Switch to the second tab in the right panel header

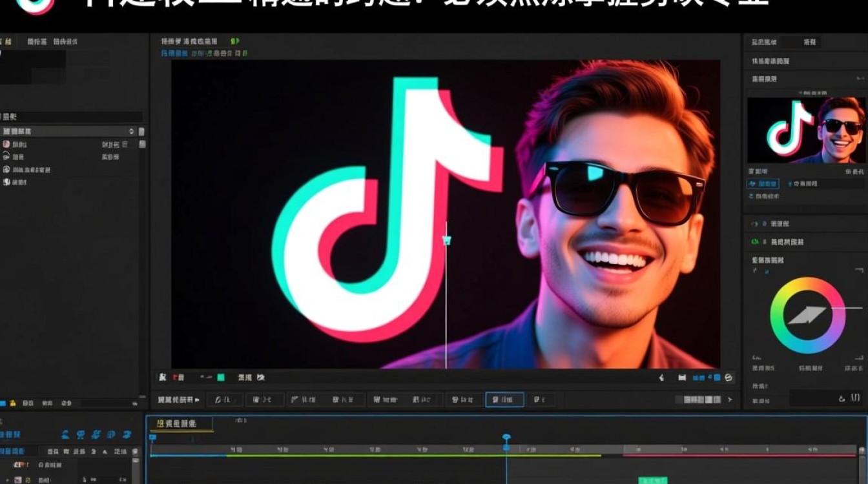click(x=809, y=42)
